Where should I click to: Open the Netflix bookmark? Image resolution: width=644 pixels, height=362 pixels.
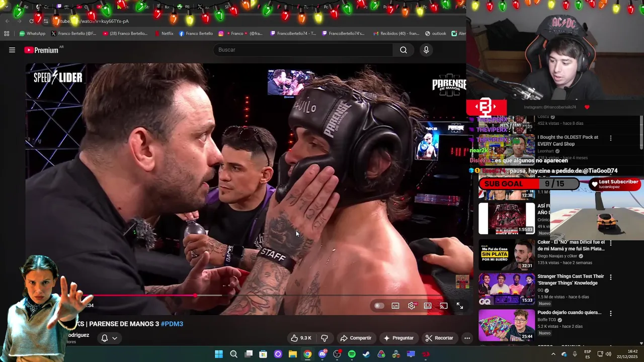point(164,34)
